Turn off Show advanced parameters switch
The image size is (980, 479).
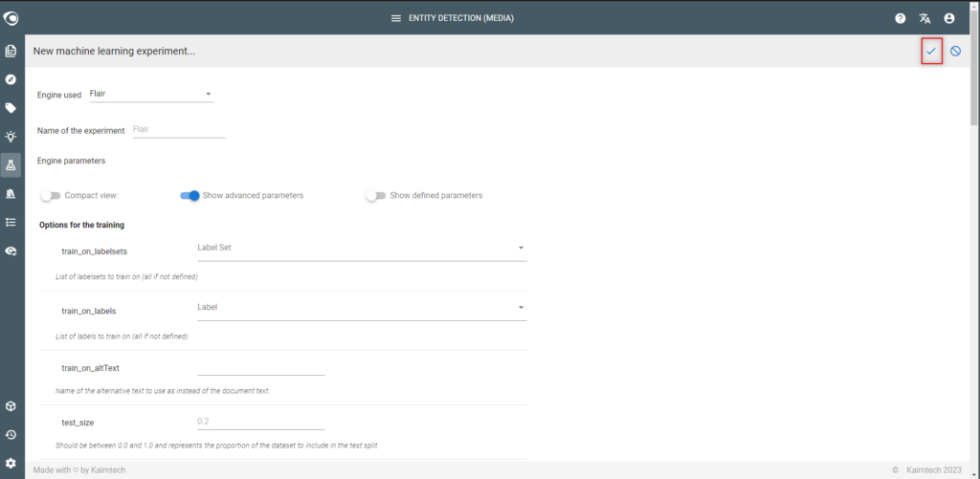point(189,195)
